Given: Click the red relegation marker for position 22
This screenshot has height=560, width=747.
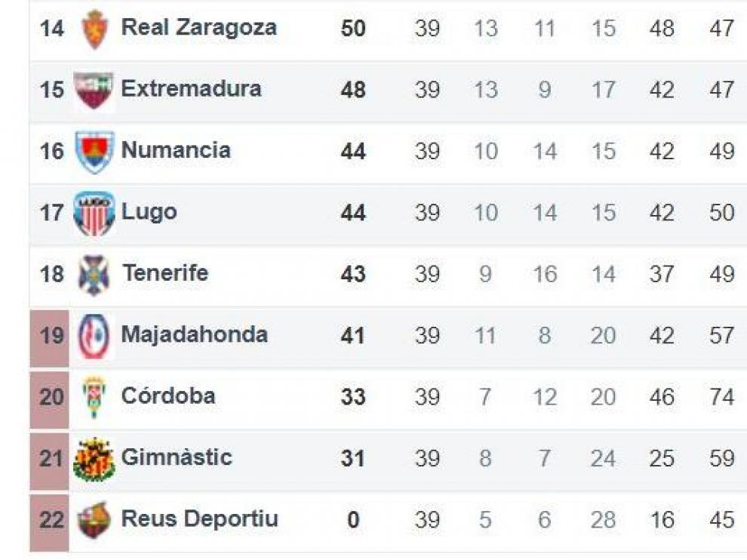Looking at the screenshot, I should tap(49, 523).
